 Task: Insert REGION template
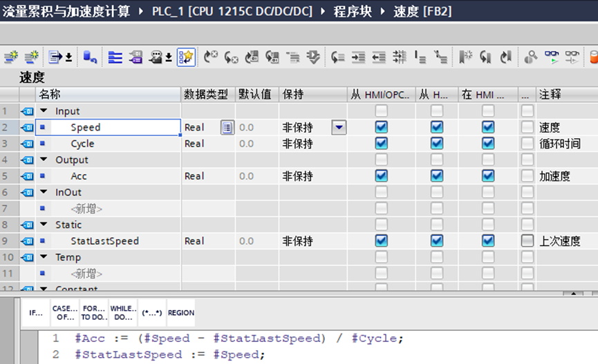181,313
